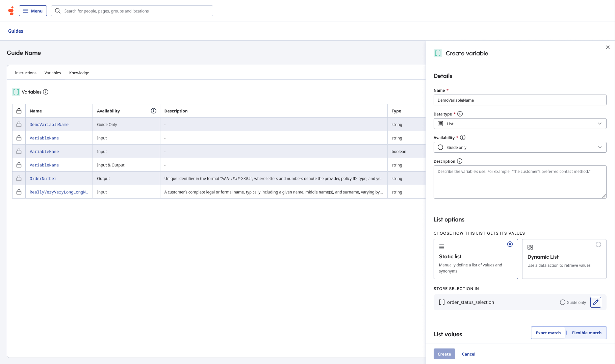
Task: Switch matching mode to Flexible match
Action: coord(587,333)
